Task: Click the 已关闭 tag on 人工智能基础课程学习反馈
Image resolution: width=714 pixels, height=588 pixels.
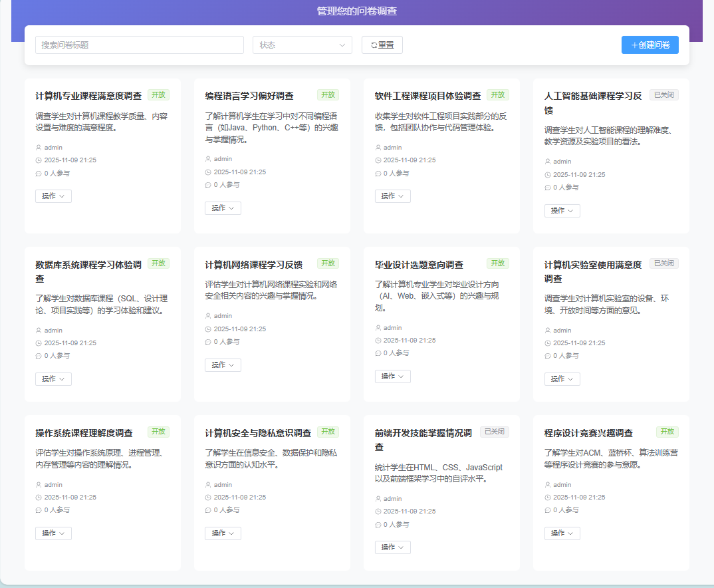Action: coord(663,95)
